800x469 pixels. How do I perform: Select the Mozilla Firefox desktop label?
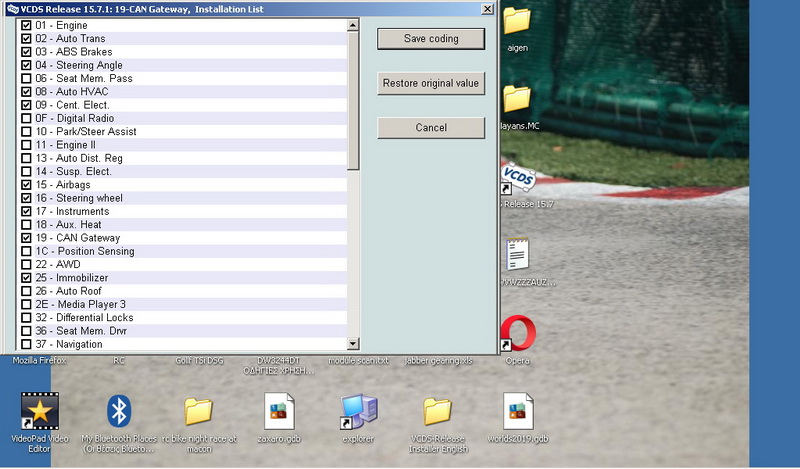click(x=39, y=360)
